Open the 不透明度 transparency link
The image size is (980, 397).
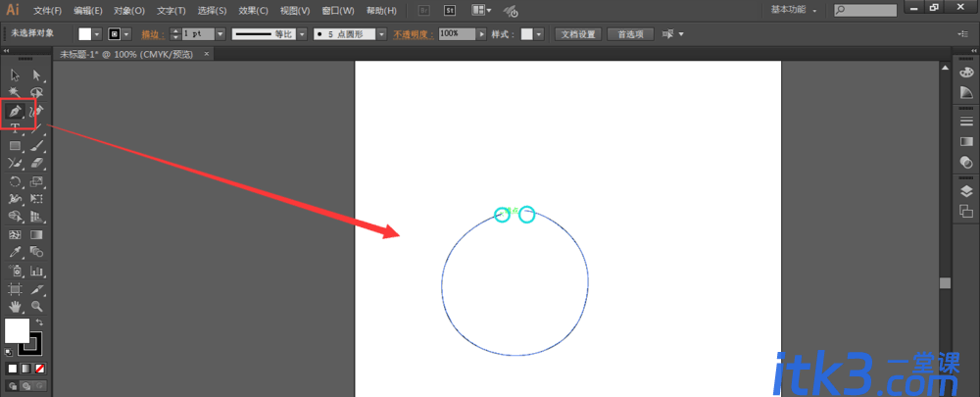pos(414,34)
